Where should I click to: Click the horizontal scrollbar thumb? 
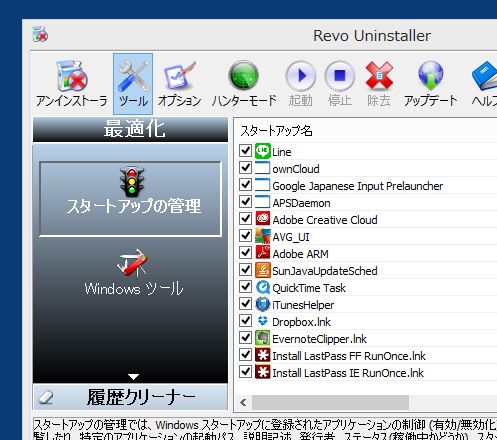pyautogui.click(x=330, y=403)
